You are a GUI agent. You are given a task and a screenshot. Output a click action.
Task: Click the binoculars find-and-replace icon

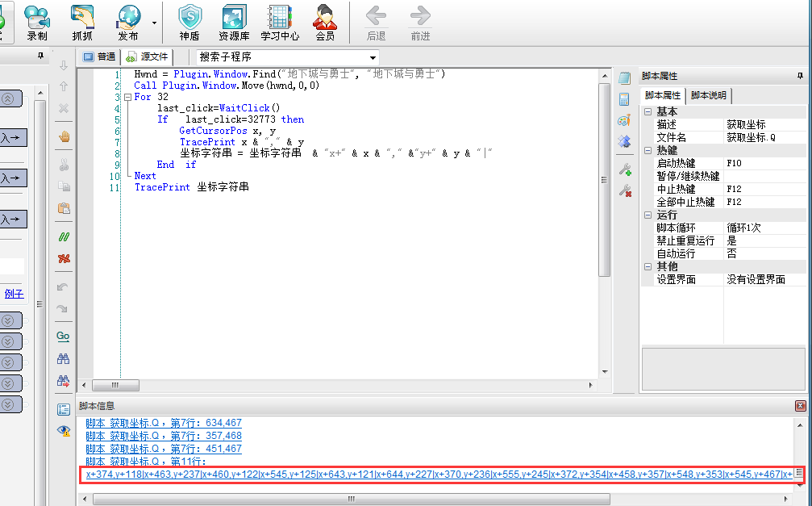click(x=63, y=381)
